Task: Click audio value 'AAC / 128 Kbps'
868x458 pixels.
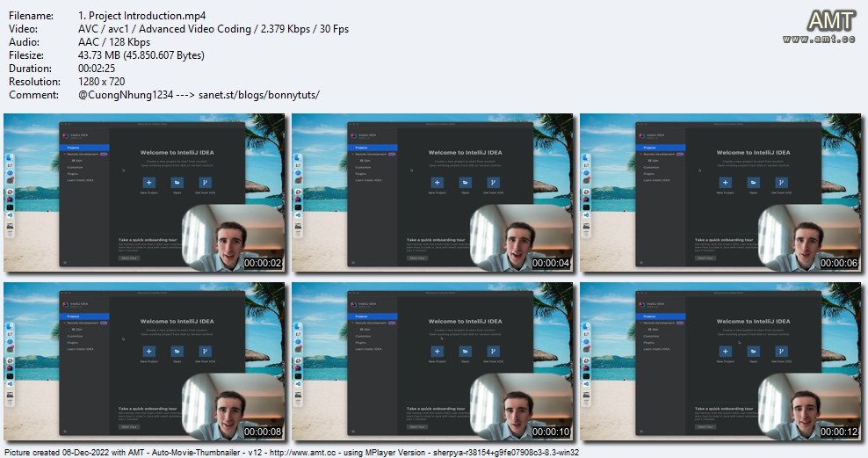Action: 114,41
